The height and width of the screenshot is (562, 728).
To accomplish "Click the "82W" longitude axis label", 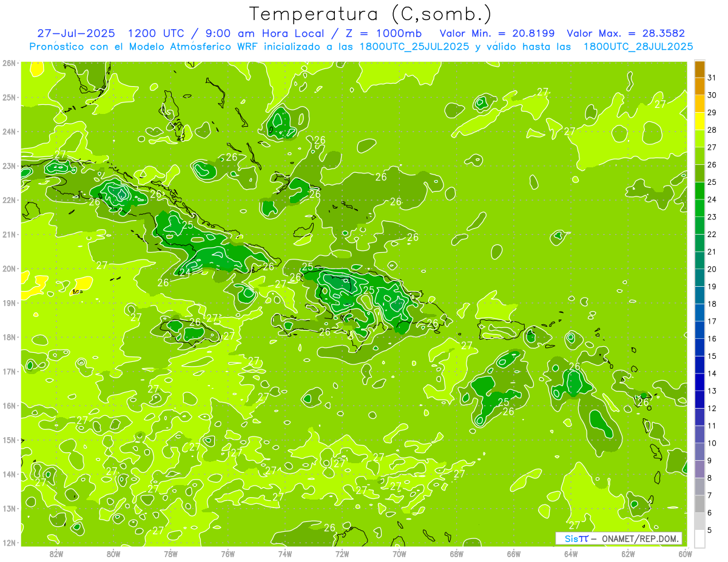I will tap(56, 554).
